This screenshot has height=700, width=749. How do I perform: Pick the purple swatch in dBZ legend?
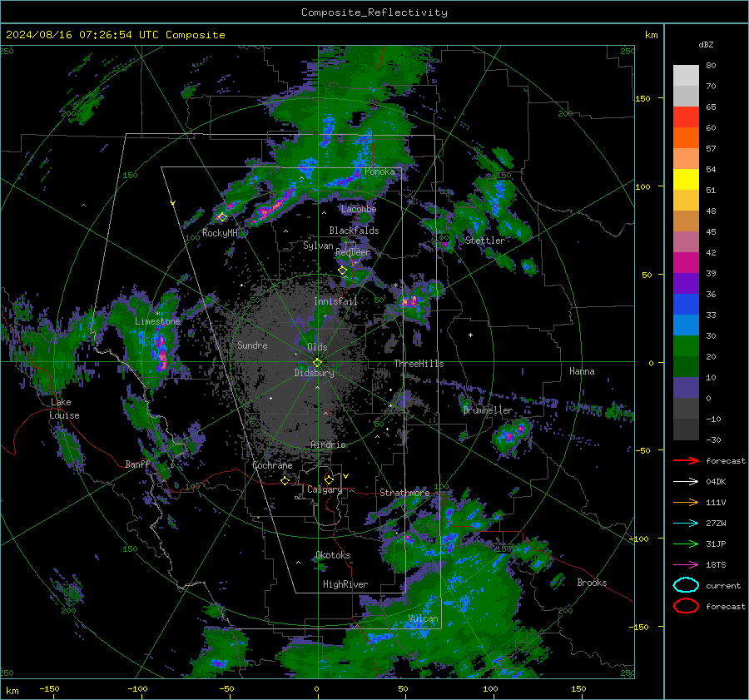[x=686, y=284]
